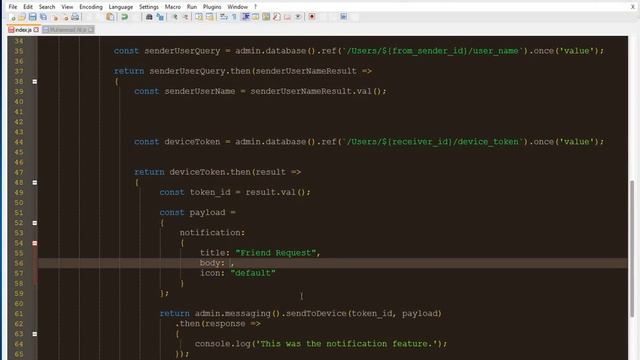The image size is (640, 360).
Task: Open the Window menu
Action: tap(238, 7)
